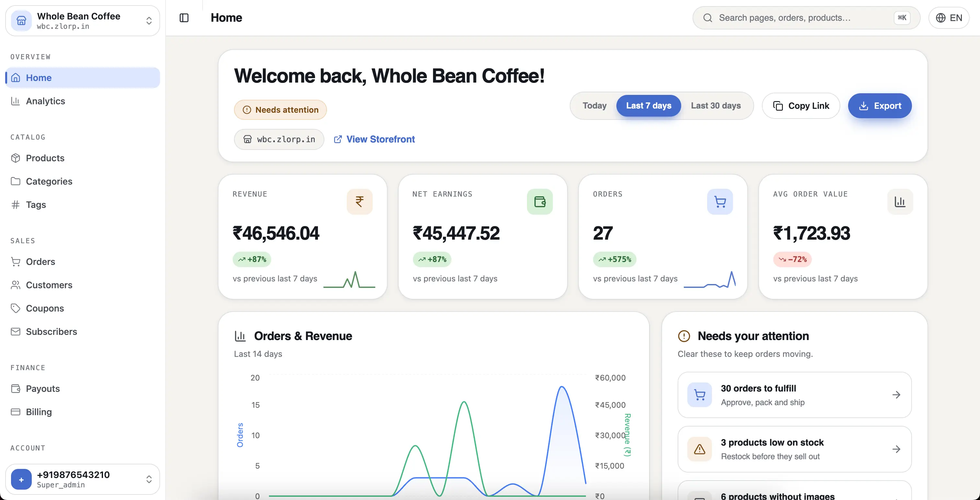
Task: Select the Last 7 days range
Action: [x=649, y=106]
